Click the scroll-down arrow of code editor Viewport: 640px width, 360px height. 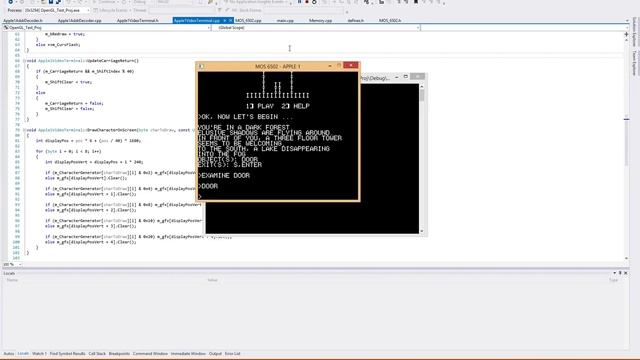click(627, 258)
